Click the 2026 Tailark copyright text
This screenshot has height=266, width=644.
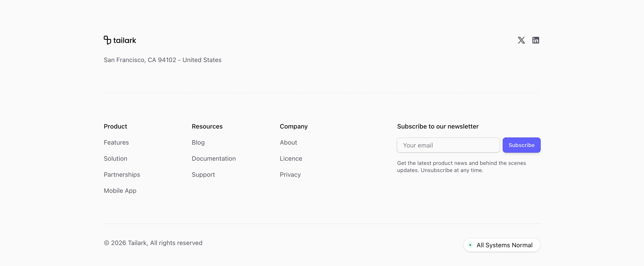click(x=153, y=243)
